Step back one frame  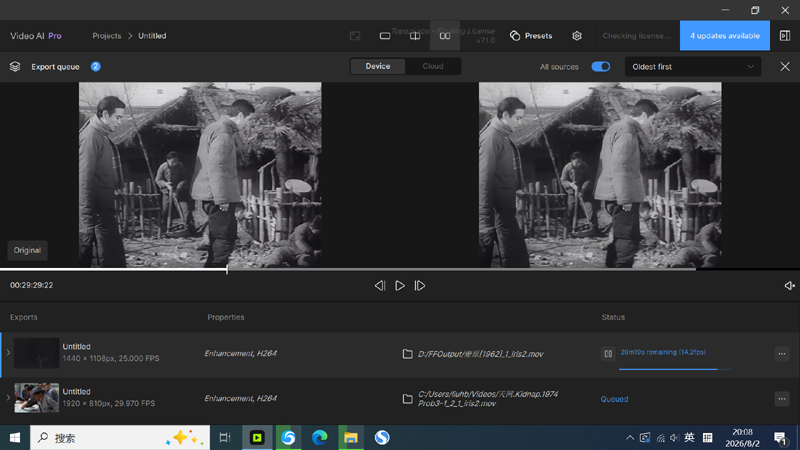pos(380,286)
